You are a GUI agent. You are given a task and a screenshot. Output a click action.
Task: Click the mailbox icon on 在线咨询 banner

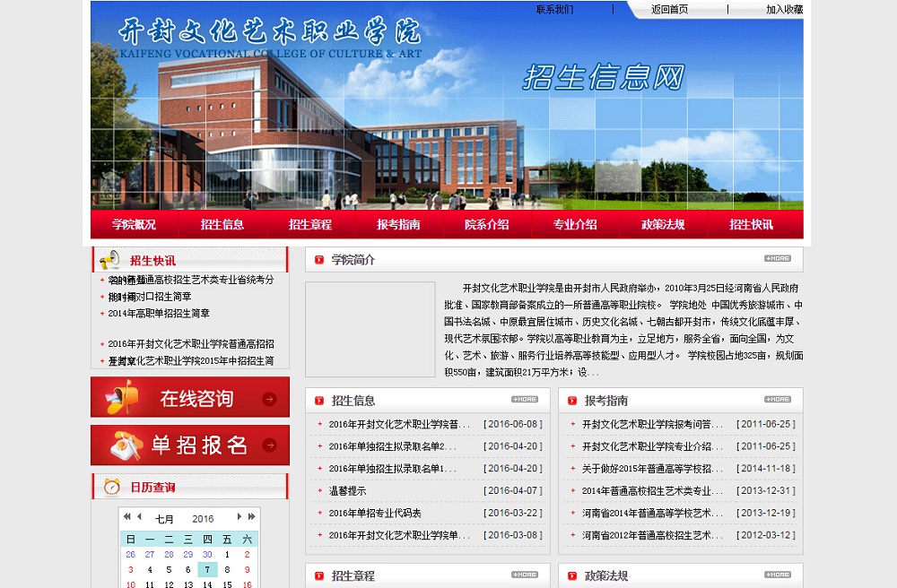121,397
